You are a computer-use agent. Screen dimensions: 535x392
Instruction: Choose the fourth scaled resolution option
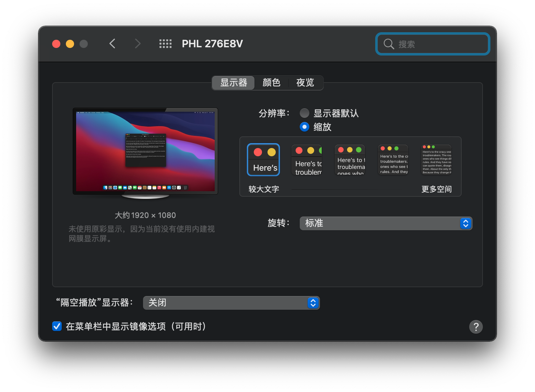[x=393, y=160]
